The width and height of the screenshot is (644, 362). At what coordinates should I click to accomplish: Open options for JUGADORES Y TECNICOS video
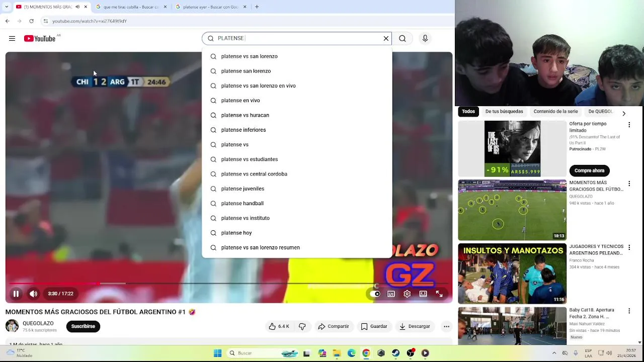629,247
